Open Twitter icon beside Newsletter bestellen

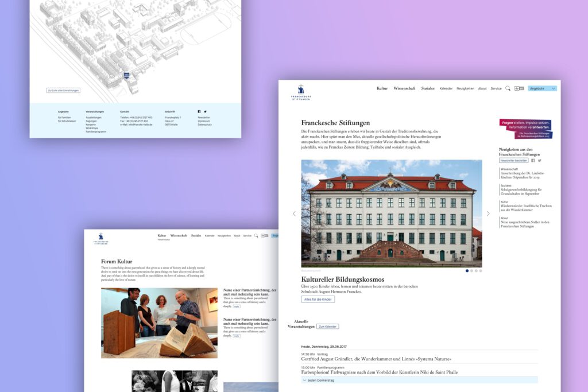(x=539, y=161)
